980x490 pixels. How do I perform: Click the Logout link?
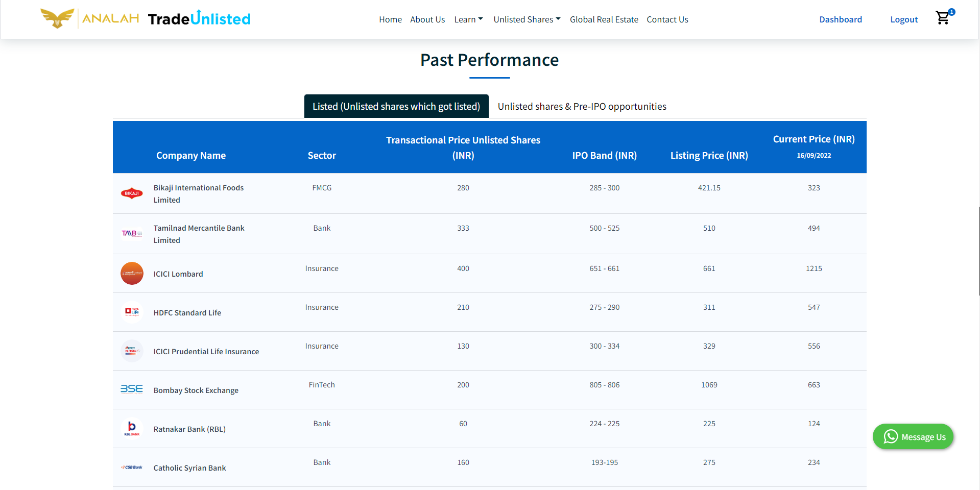tap(903, 19)
